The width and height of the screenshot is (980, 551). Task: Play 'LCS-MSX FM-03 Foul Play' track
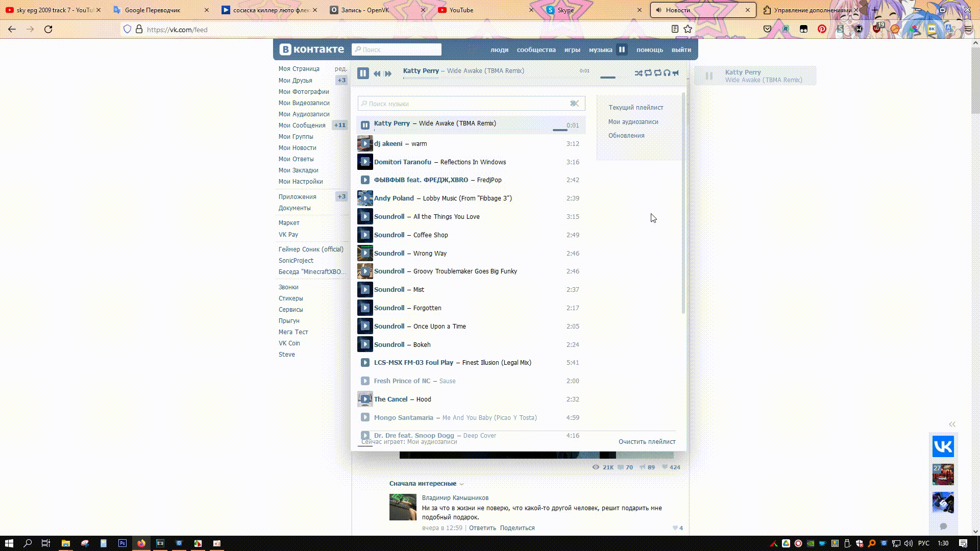click(x=365, y=363)
